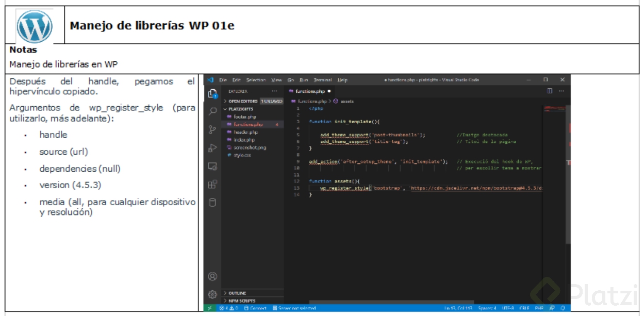Image resolution: width=644 pixels, height=316 pixels.
Task: Open the Go menu
Action: tap(291, 80)
